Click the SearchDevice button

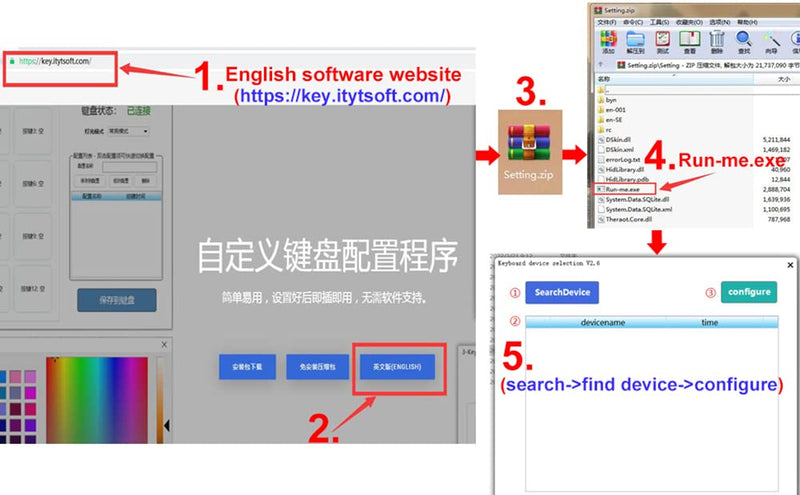coord(562,292)
